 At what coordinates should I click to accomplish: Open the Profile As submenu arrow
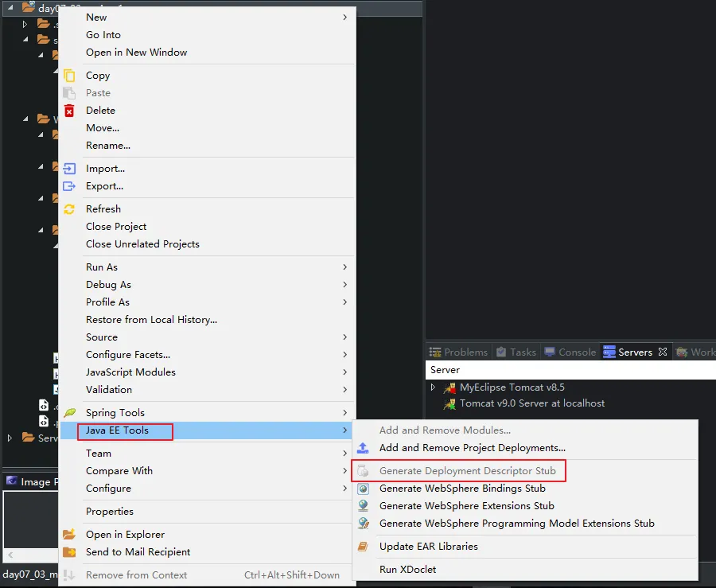pos(344,302)
